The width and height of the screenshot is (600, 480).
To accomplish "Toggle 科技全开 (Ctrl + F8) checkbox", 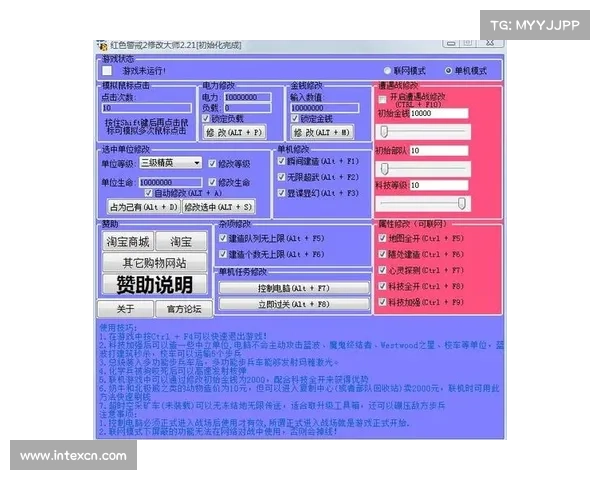I will point(382,286).
